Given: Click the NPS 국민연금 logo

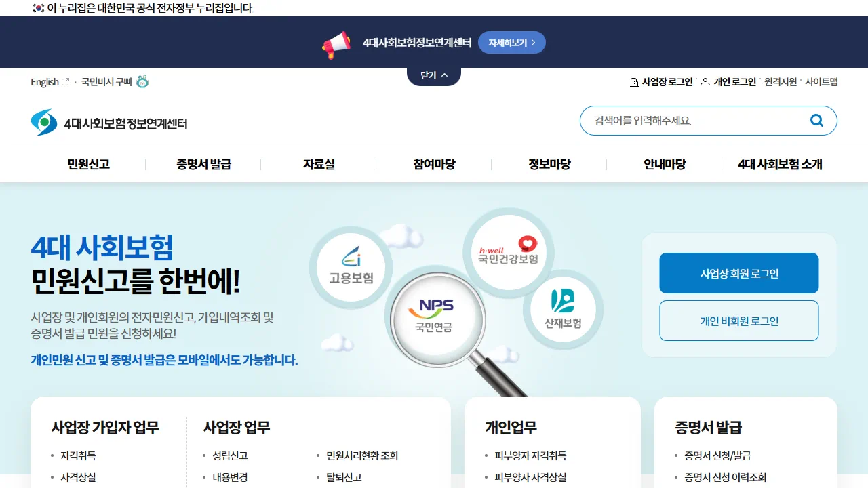Looking at the screenshot, I should click(435, 317).
